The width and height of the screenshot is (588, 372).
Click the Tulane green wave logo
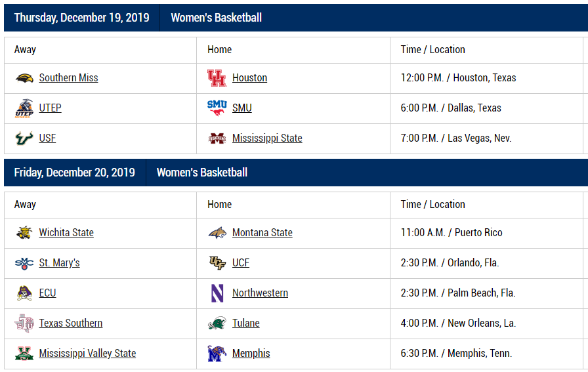217,323
